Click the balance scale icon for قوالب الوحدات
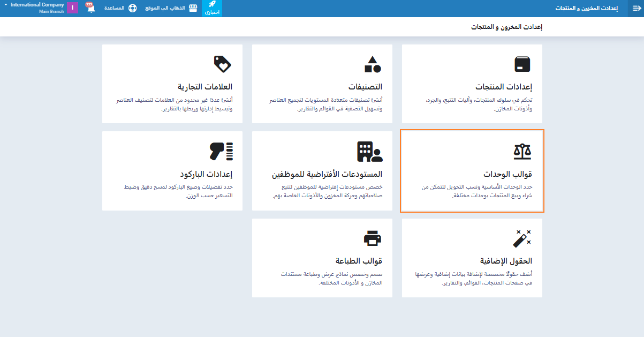Viewport: 644px width, 337px height. [522, 152]
